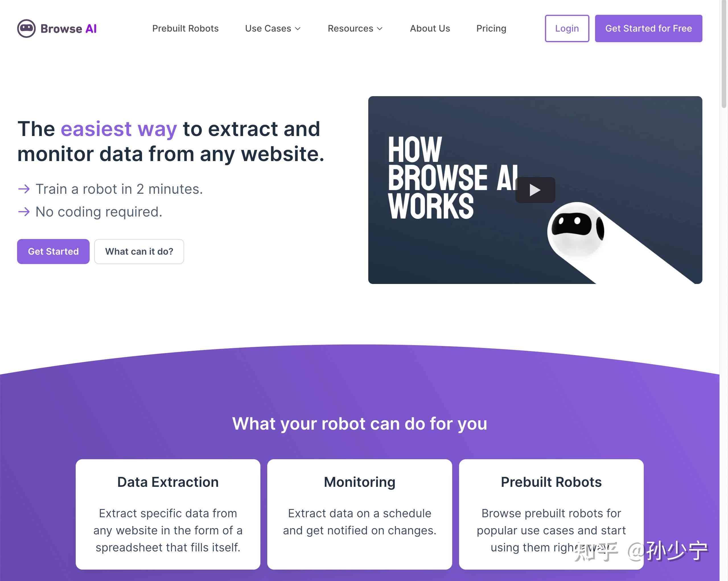Expand the Use Cases dropdown menu
Image resolution: width=728 pixels, height=581 pixels.
(273, 28)
